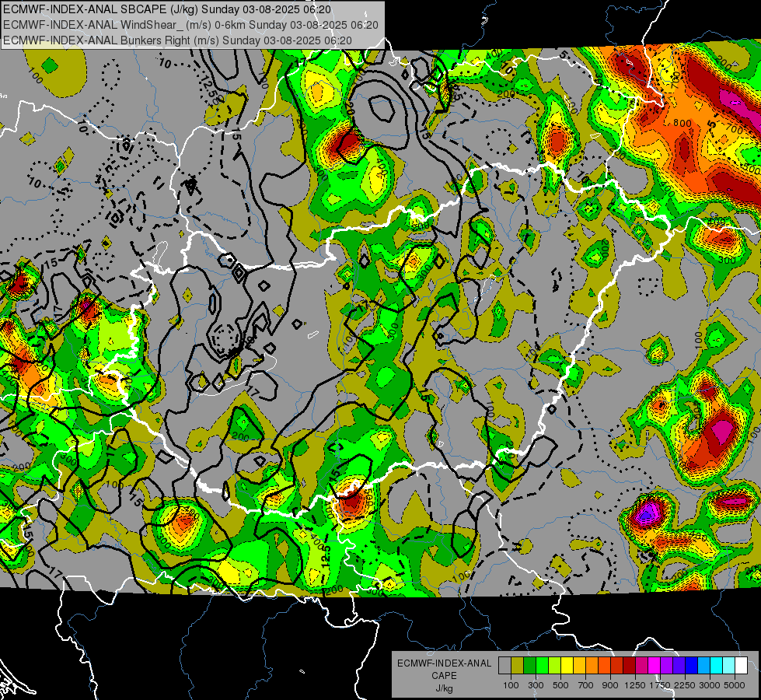
Task: Select the 500 legend tick label
Action: (x=560, y=685)
